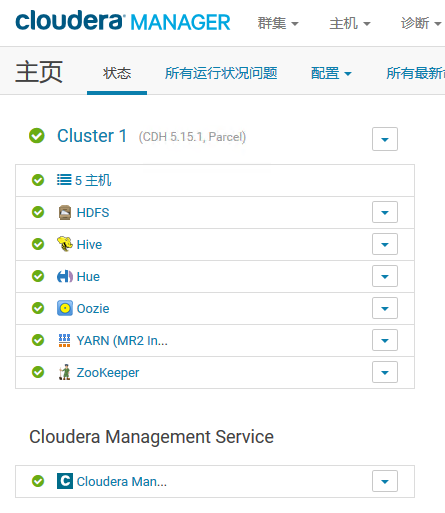Screen dimensions: 445x513
Task: Click the Oozie service icon
Action: tap(65, 308)
